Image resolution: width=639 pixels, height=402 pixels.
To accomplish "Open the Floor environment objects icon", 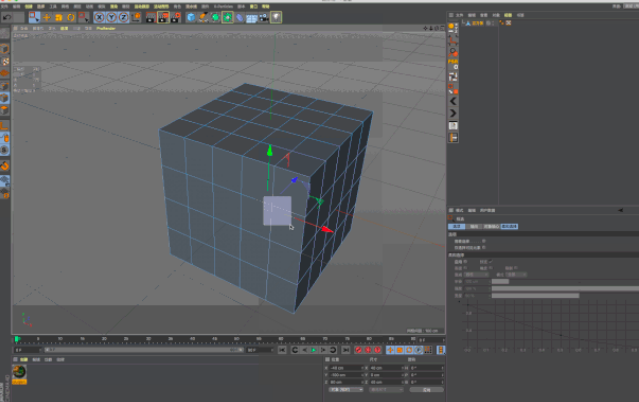I will coord(251,18).
